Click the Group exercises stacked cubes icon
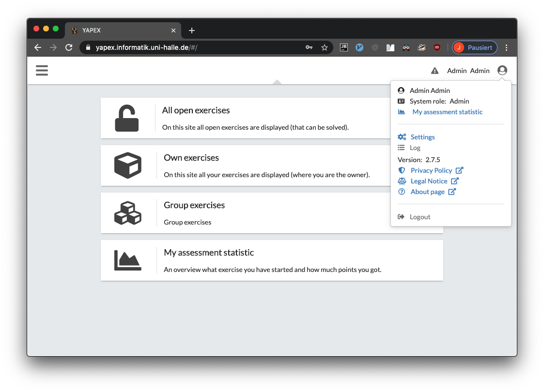Viewport: 544px width, 392px height. [x=127, y=213]
